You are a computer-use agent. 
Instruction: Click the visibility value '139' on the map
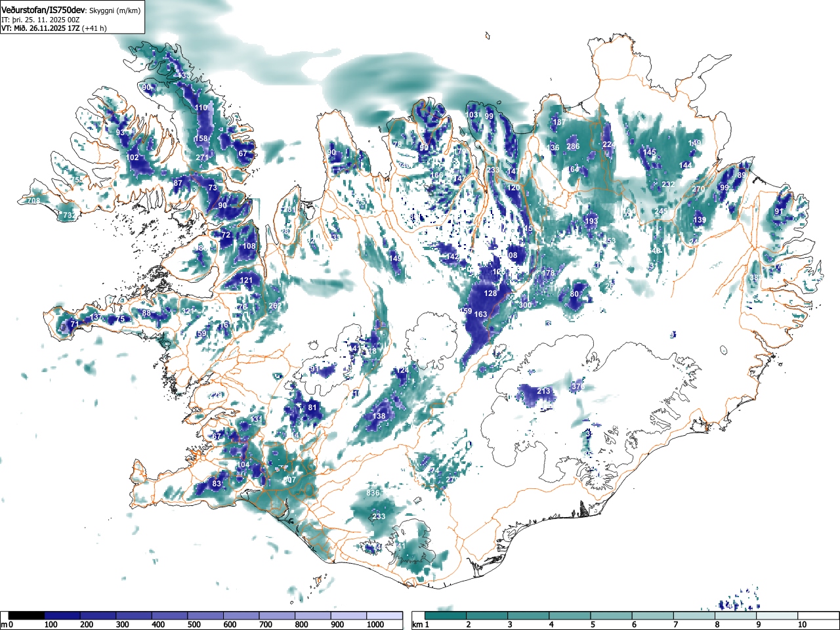pos(700,220)
